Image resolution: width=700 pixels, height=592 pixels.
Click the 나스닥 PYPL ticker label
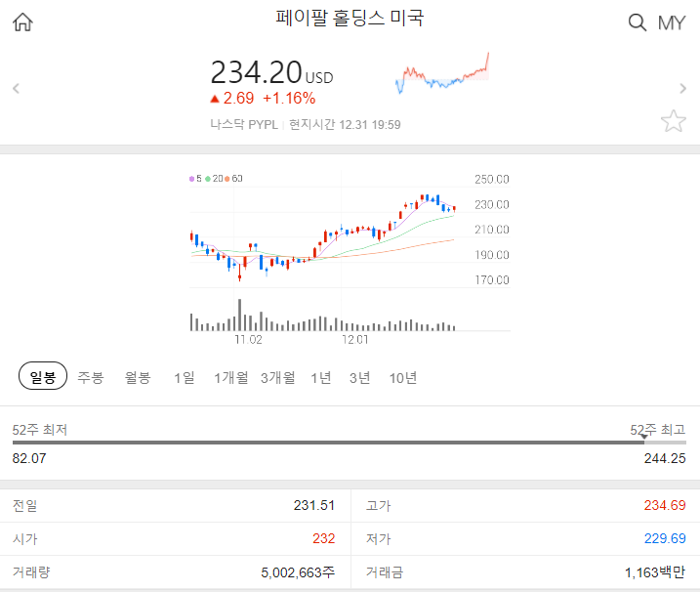[x=244, y=124]
